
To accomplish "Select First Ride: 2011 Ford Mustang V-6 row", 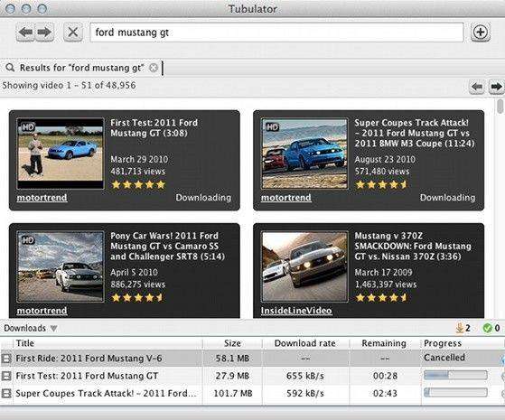I will click(252, 359).
